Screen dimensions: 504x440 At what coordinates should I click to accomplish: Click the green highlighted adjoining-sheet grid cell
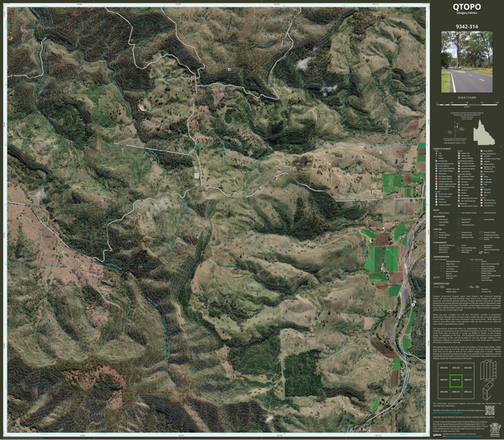(x=456, y=380)
